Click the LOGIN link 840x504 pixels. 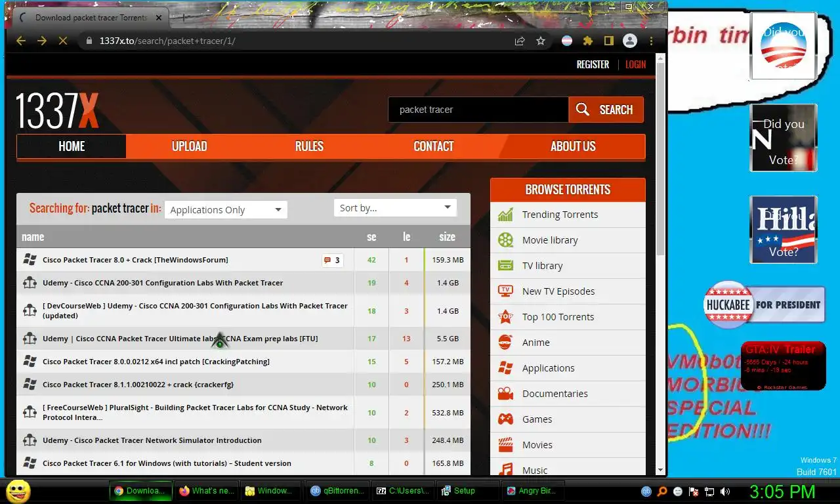coord(635,64)
